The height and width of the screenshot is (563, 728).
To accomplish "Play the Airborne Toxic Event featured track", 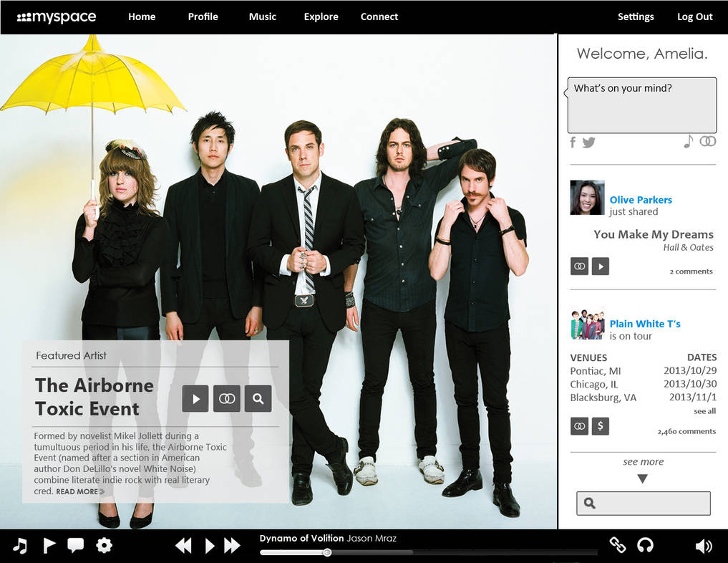I will 195,398.
